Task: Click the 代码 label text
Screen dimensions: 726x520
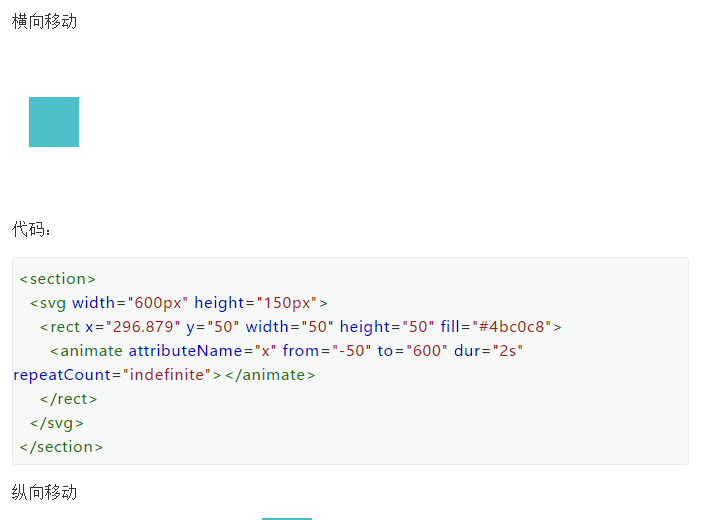Action: 30,230
